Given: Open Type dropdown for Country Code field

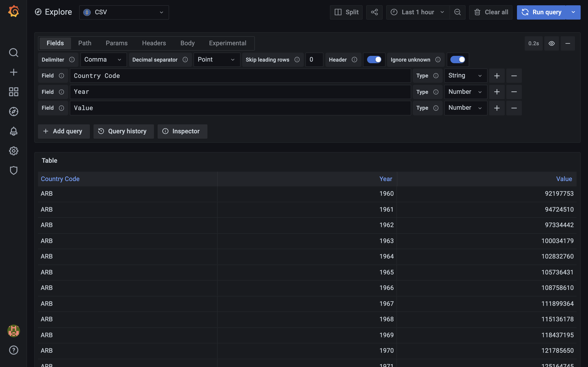Looking at the screenshot, I should click(x=465, y=76).
